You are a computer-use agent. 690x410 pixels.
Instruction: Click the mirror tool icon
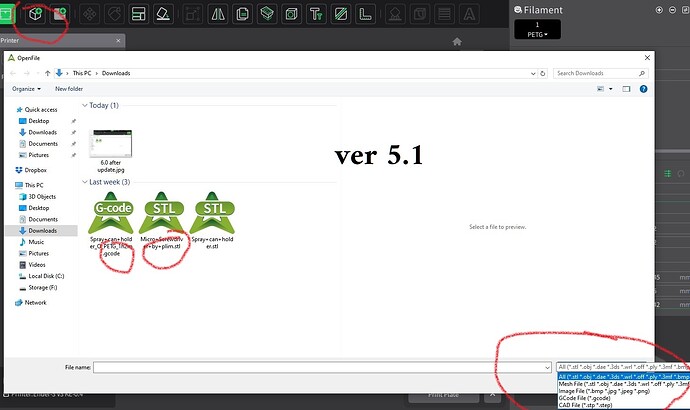tap(218, 14)
